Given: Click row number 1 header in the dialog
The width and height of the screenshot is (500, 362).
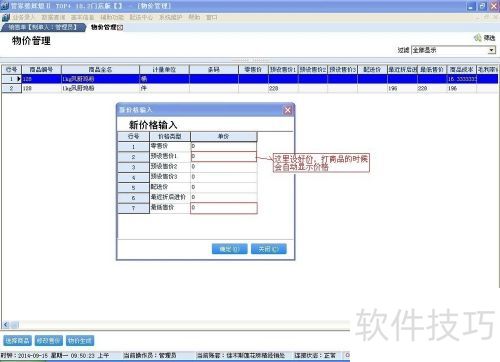Looking at the screenshot, I should [133, 147].
